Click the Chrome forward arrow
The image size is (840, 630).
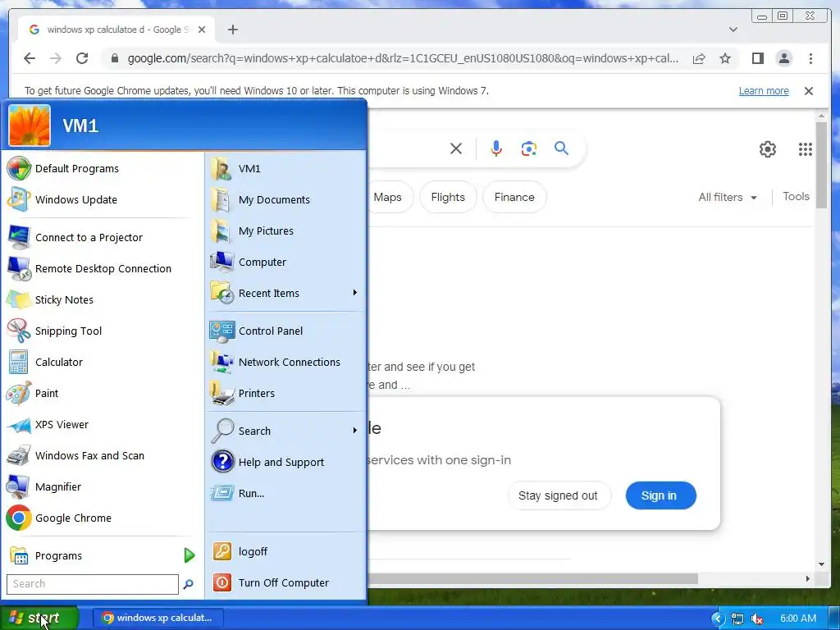56,58
